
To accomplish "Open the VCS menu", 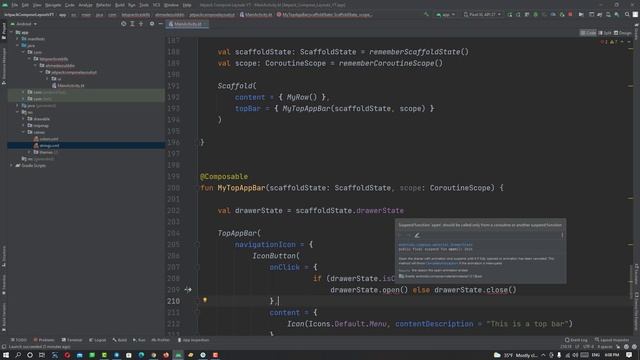I will point(156,5).
